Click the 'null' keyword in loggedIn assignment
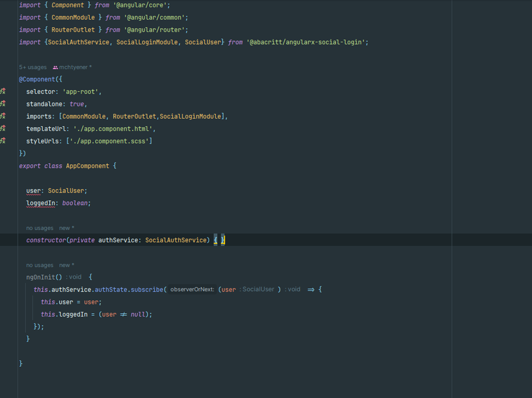This screenshot has width=532, height=398. pos(138,314)
